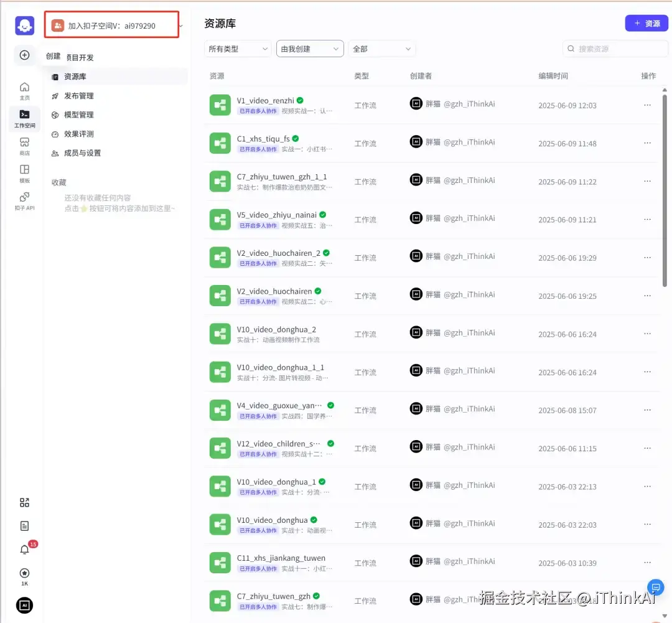672x623 pixels.
Task: Open V1_video_renzhi workflow name
Action: coord(265,101)
